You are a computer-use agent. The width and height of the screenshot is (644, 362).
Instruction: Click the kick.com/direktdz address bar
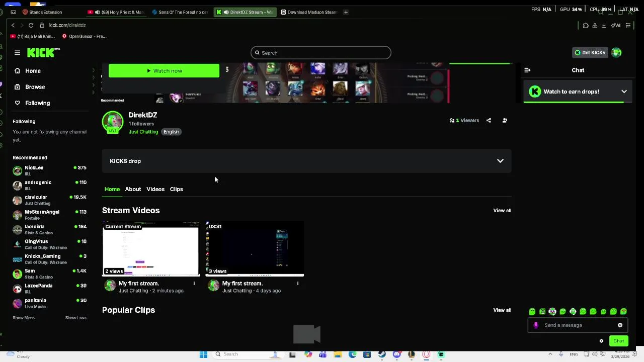tap(67, 25)
